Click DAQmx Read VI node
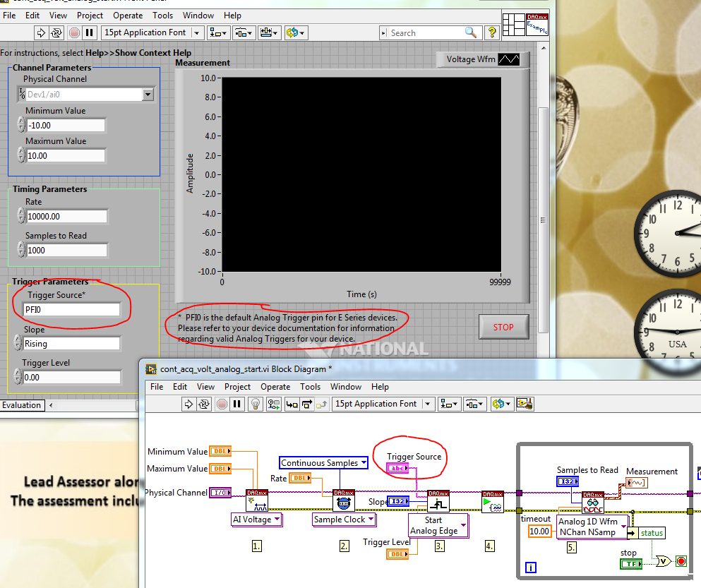The height and width of the screenshot is (588, 701). point(593,503)
